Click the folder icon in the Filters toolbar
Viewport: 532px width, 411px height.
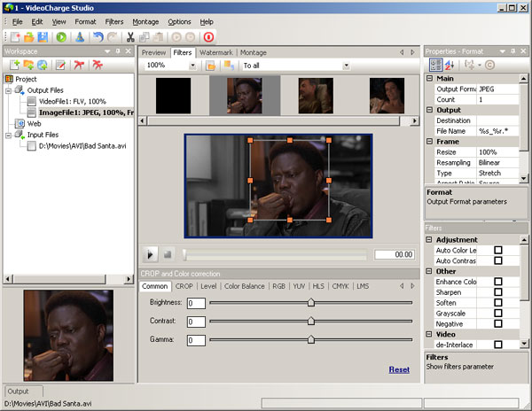click(211, 66)
